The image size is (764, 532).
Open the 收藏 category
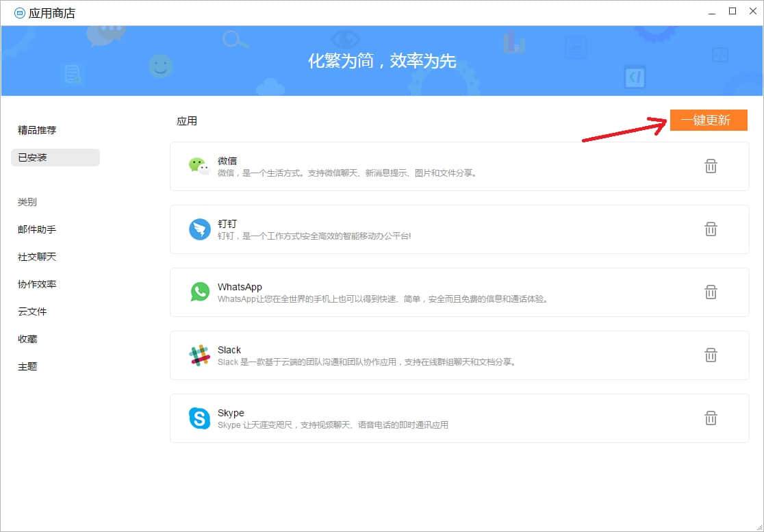27,339
